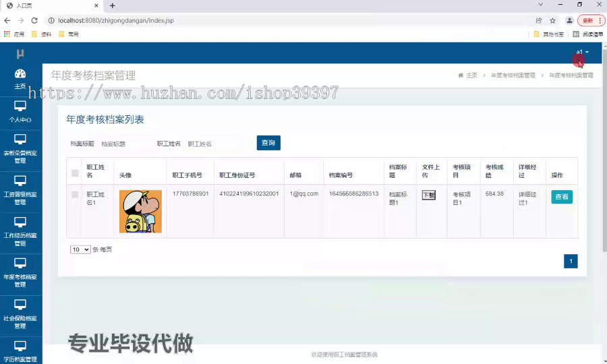Viewport: 607px width, 364px height.
Task: Click the site info icon in address bar
Action: [51, 20]
